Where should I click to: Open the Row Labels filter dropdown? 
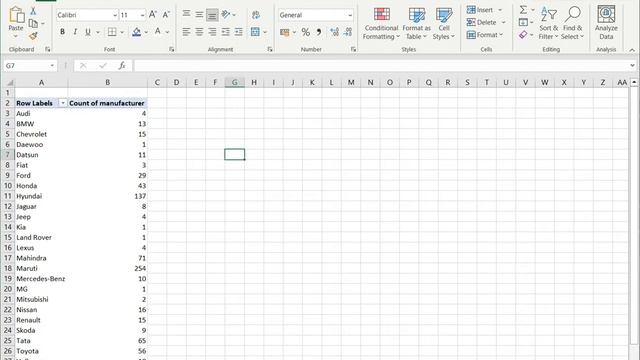click(x=63, y=103)
